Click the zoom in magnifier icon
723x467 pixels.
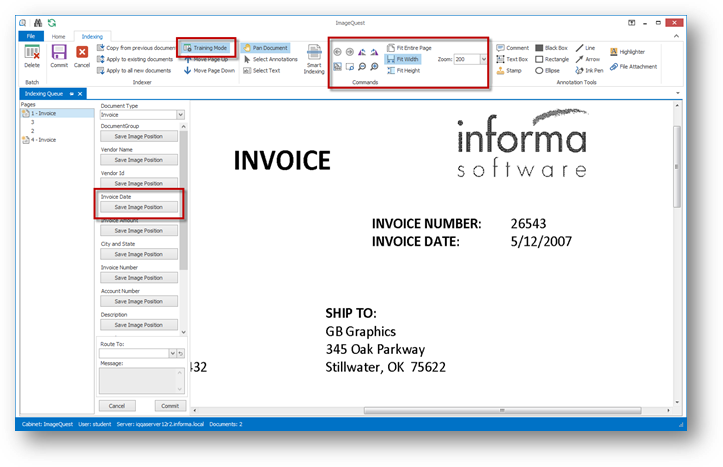pos(374,67)
